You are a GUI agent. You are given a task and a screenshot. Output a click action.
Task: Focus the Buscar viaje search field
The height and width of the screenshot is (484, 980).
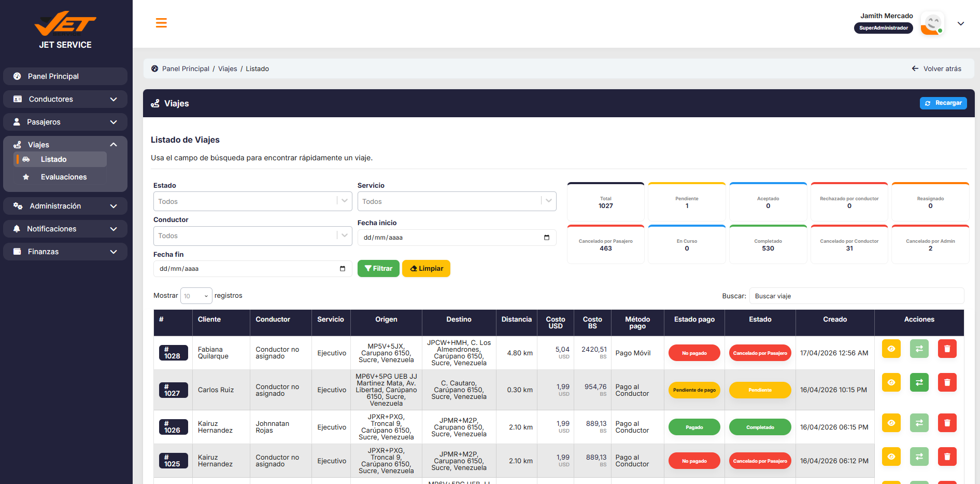click(x=857, y=296)
